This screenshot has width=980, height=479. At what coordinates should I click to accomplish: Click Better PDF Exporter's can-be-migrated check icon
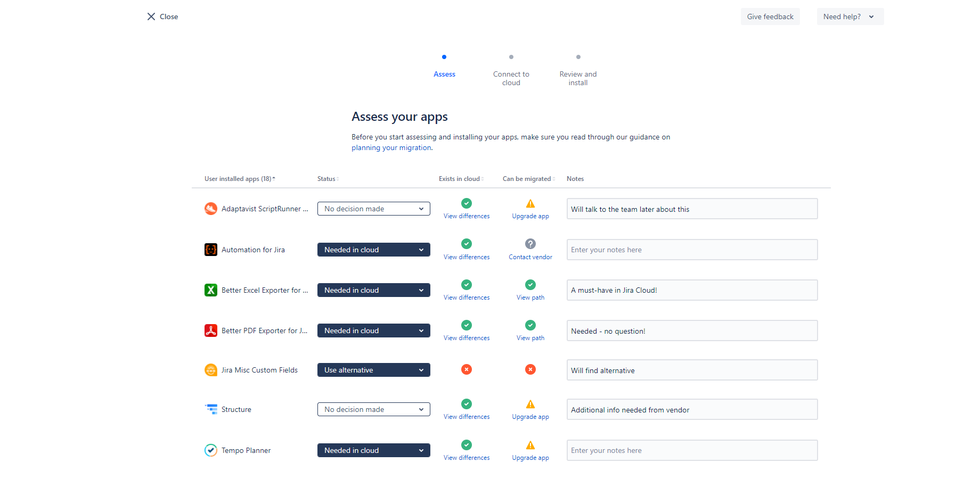click(530, 325)
